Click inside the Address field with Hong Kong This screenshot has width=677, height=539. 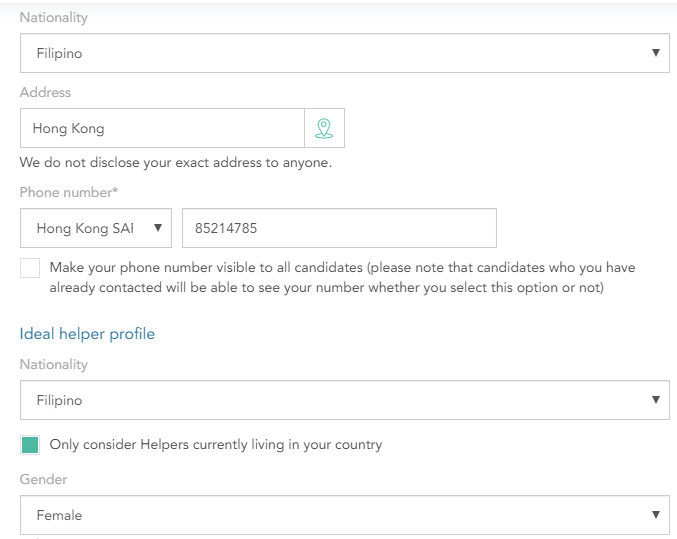pyautogui.click(x=162, y=128)
